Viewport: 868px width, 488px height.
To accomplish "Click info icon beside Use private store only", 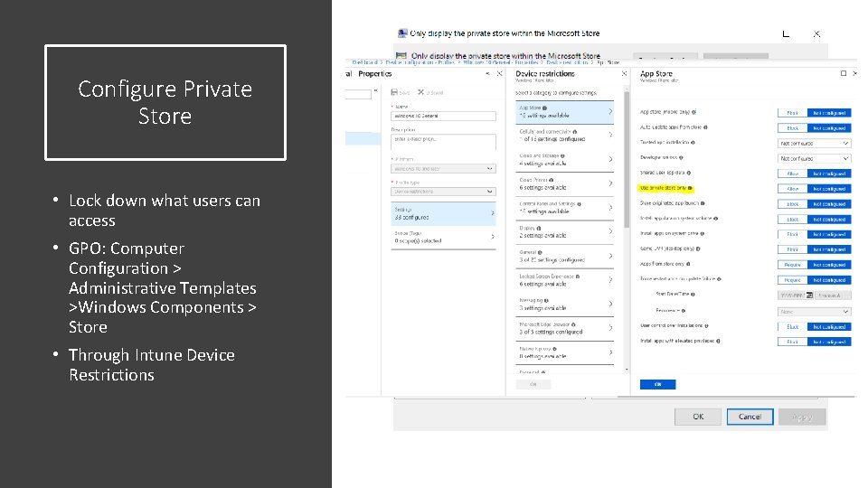I will pos(690,188).
